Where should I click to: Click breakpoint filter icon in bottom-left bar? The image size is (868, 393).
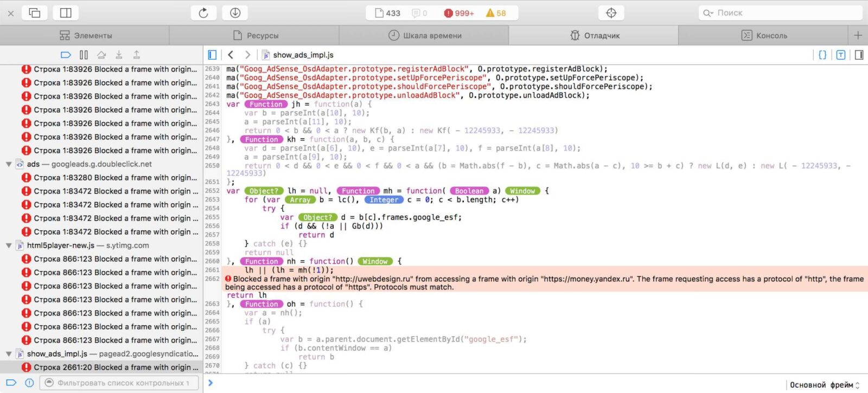point(11,383)
